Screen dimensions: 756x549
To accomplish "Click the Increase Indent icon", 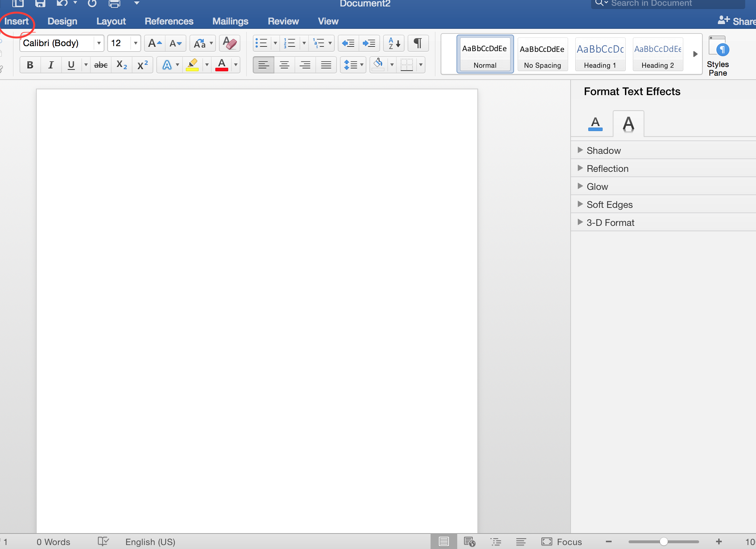I will [369, 43].
